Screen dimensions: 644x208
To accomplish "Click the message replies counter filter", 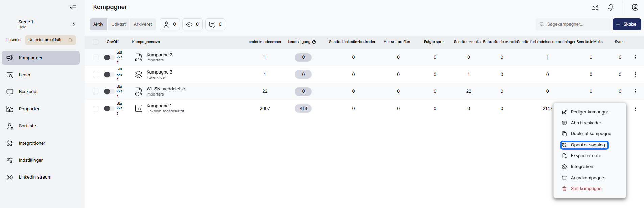I will click(x=215, y=24).
